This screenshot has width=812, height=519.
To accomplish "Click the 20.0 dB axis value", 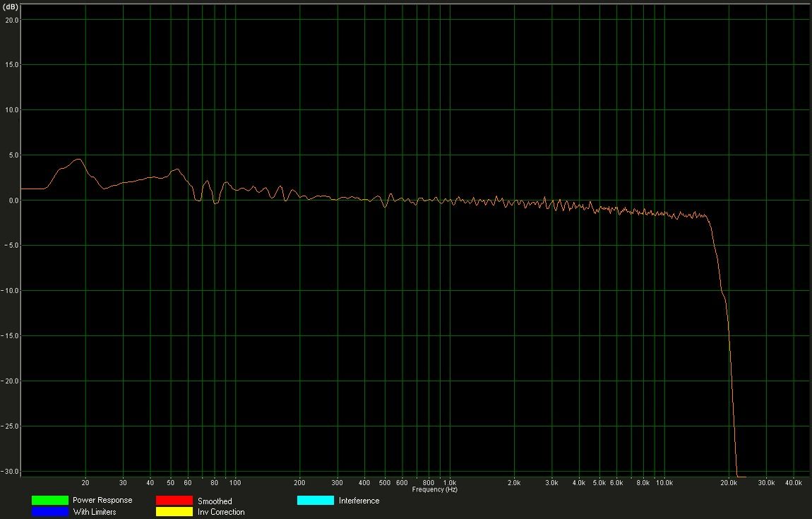I will [12, 20].
